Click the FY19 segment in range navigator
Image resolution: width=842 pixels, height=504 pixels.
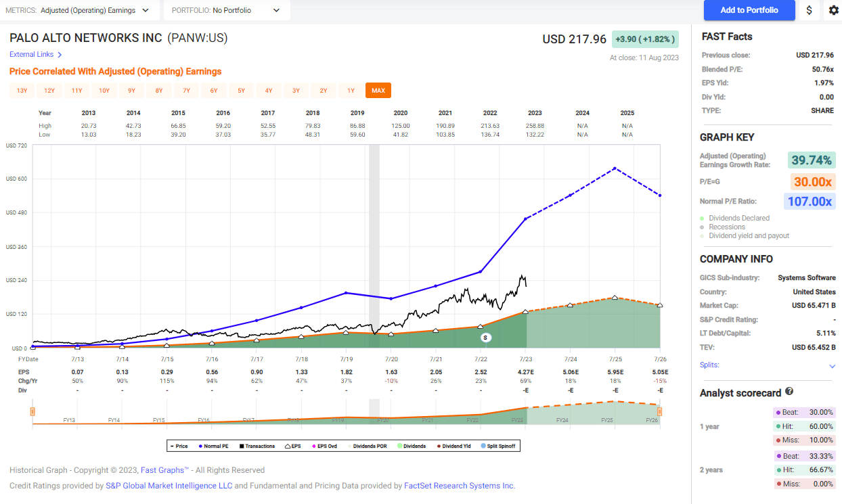338,420
